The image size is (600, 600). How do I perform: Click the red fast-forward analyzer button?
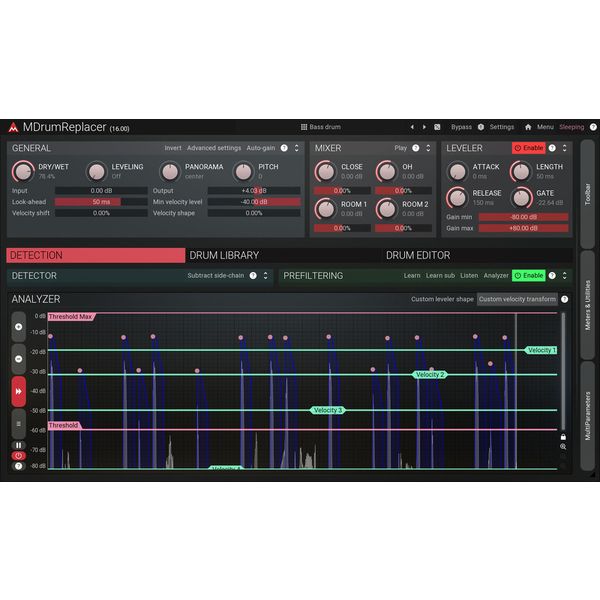[18, 391]
